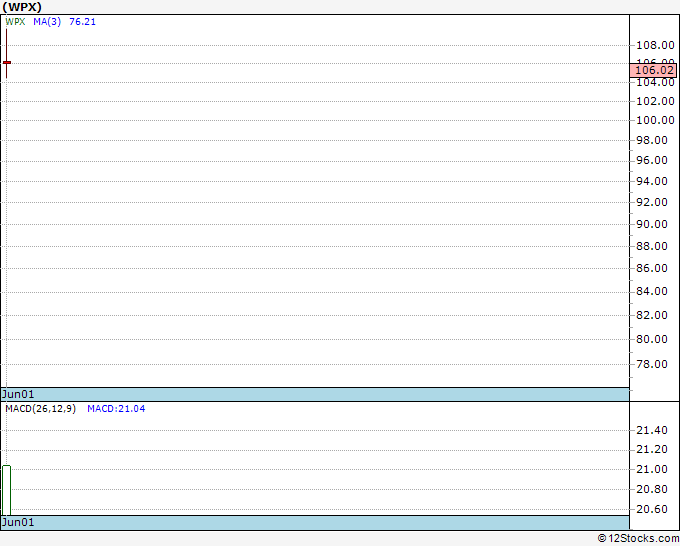680x546 pixels.
Task: Click the 76.21 moving average value
Action: [x=82, y=22]
